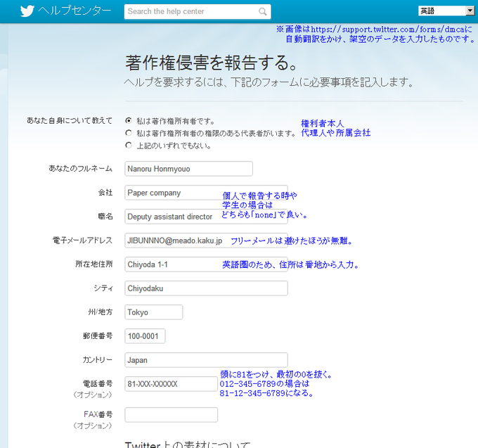478x448 pixels.
Task: Click the あなたのフルネーム label
Action: tap(80, 168)
